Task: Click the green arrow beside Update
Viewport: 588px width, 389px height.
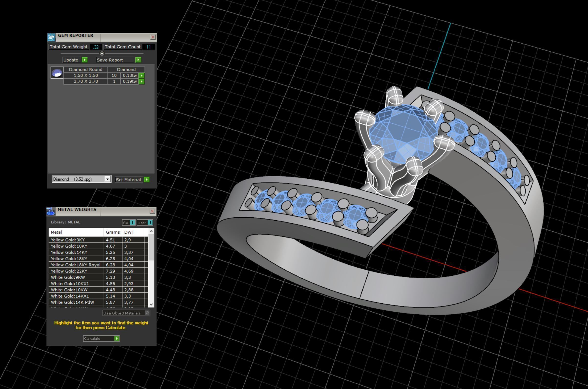Action: click(x=85, y=60)
